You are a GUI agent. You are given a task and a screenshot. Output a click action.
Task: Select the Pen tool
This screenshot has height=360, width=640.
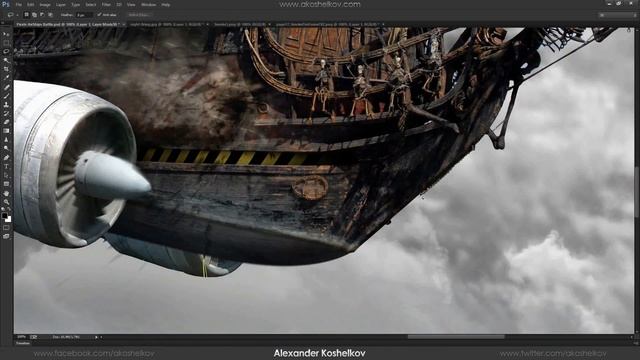click(x=6, y=158)
